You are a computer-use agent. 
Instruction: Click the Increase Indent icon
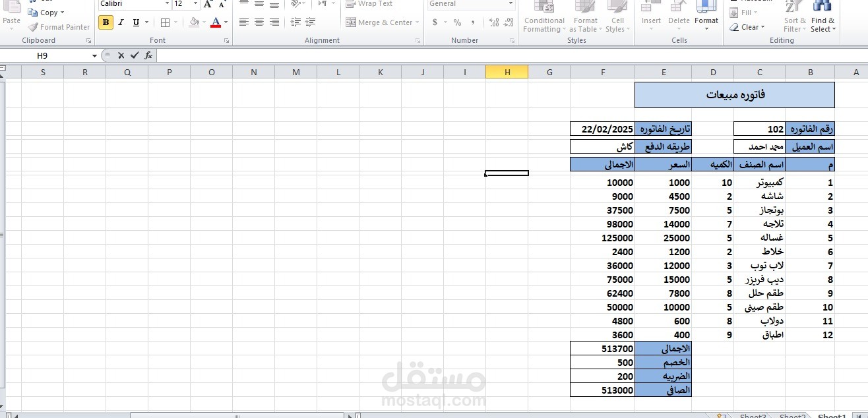coord(311,22)
